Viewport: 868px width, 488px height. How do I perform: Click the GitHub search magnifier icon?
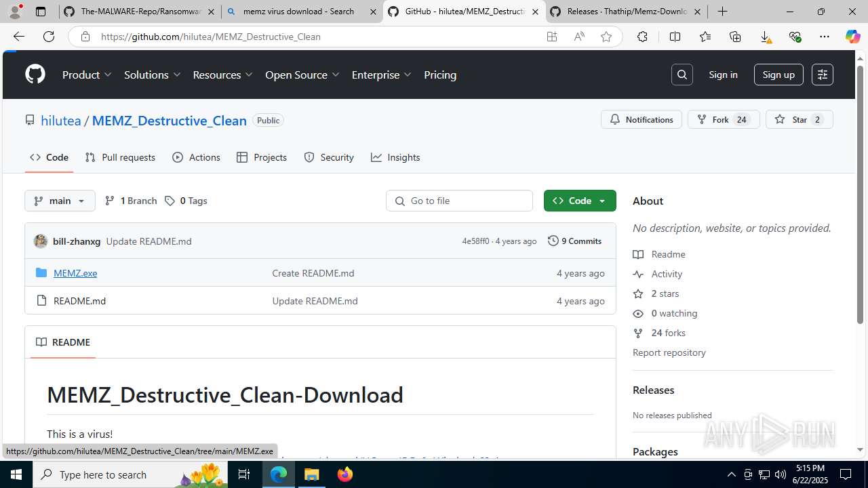682,75
